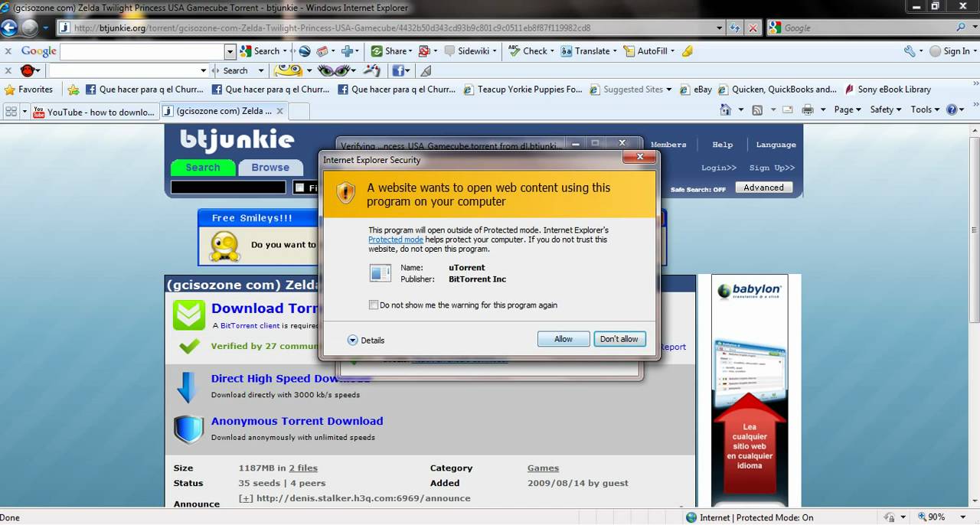This screenshot has width=980, height=525.
Task: Click the green eyes toolbar icon
Action: coord(334,70)
